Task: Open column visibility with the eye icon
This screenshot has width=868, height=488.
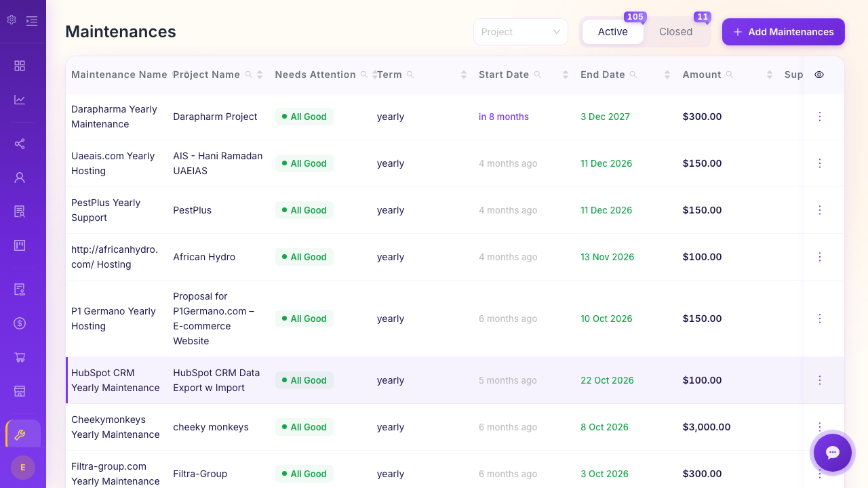Action: point(818,75)
